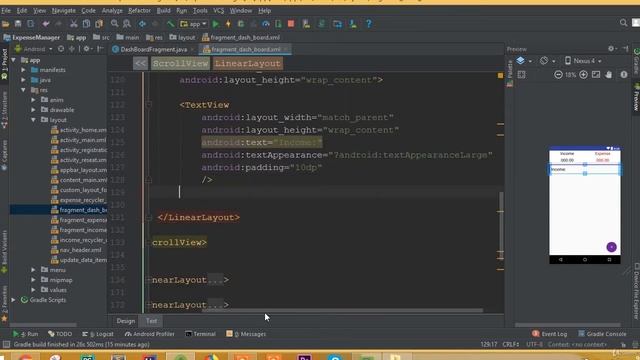640x360 pixels.
Task: Click the Cut scissors icon
Action: (x=73, y=24)
